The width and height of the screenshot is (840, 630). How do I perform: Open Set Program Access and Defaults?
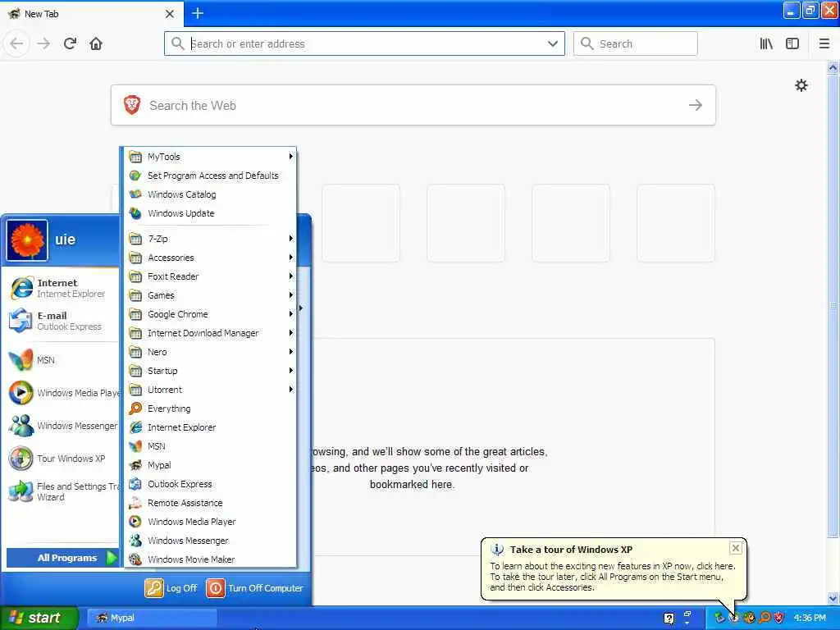pos(211,176)
